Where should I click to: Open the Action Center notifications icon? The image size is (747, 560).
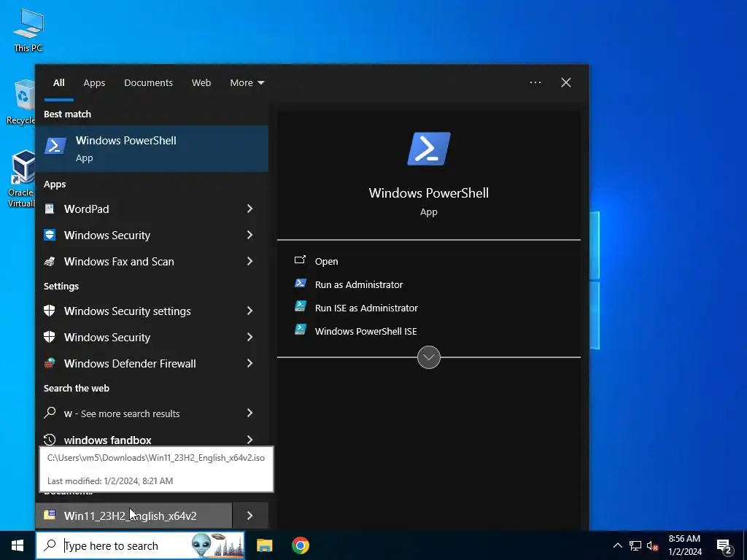pos(724,547)
